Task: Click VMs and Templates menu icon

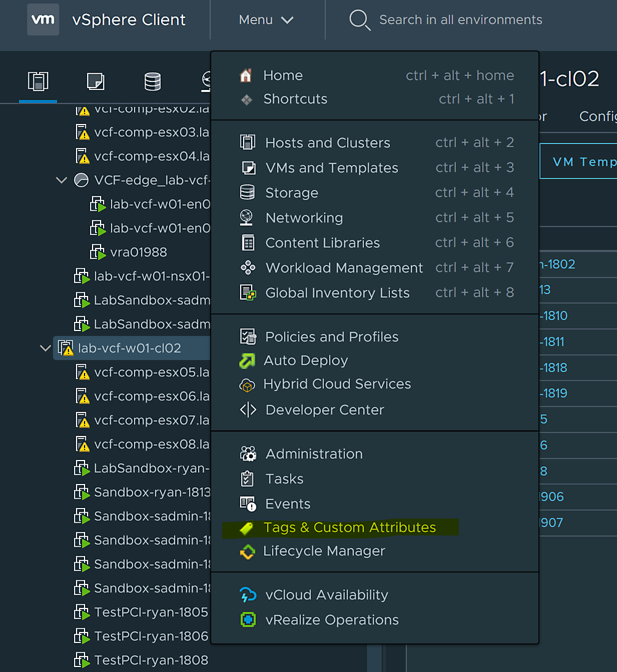Action: 248,168
